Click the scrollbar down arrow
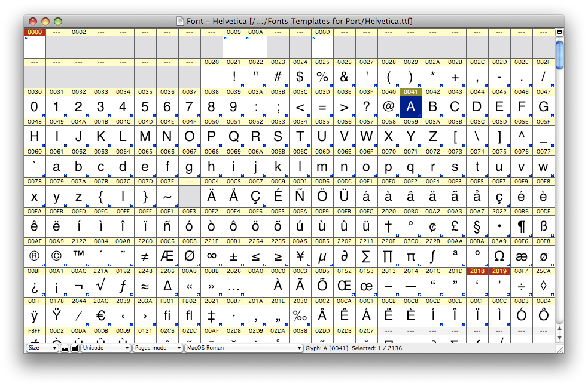 [559, 338]
